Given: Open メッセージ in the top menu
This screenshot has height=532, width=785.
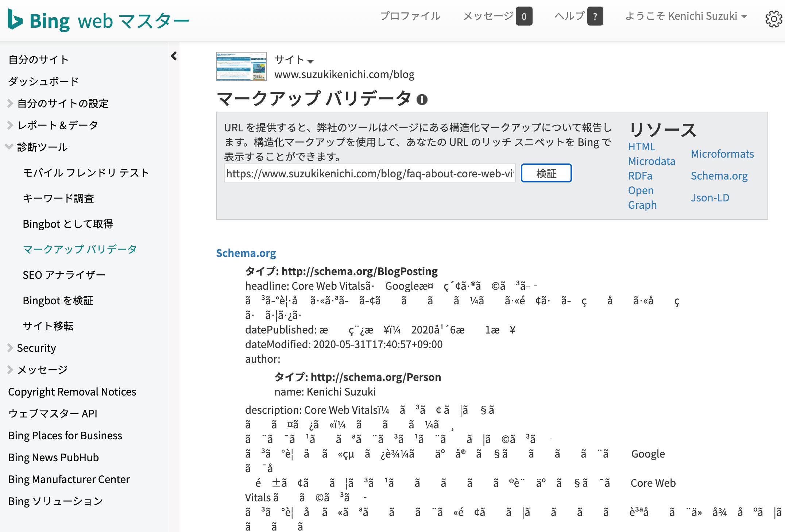Looking at the screenshot, I should [x=488, y=16].
